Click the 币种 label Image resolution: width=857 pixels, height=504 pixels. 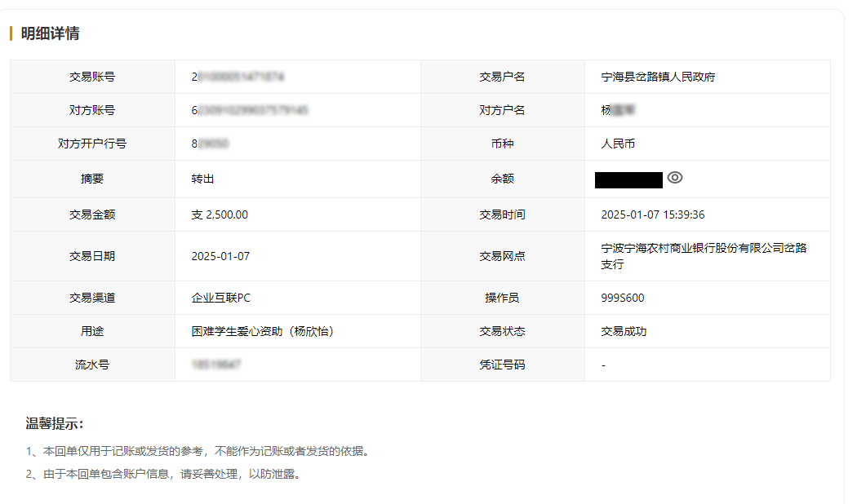click(502, 144)
